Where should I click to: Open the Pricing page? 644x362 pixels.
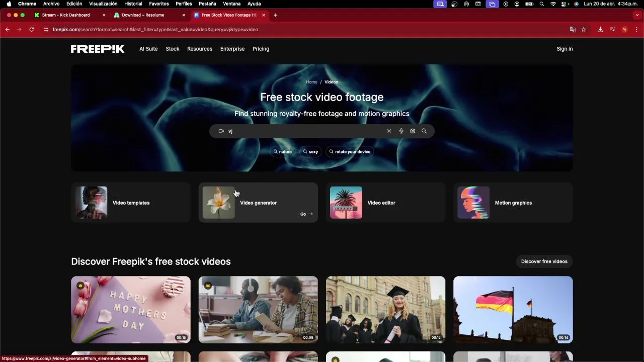coord(261,49)
